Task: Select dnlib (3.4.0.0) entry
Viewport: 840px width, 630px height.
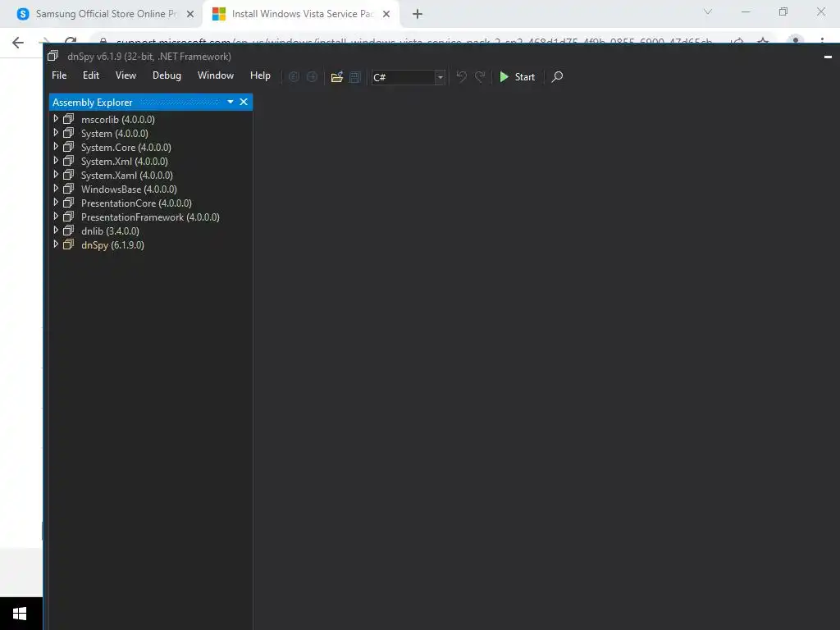Action: [110, 231]
